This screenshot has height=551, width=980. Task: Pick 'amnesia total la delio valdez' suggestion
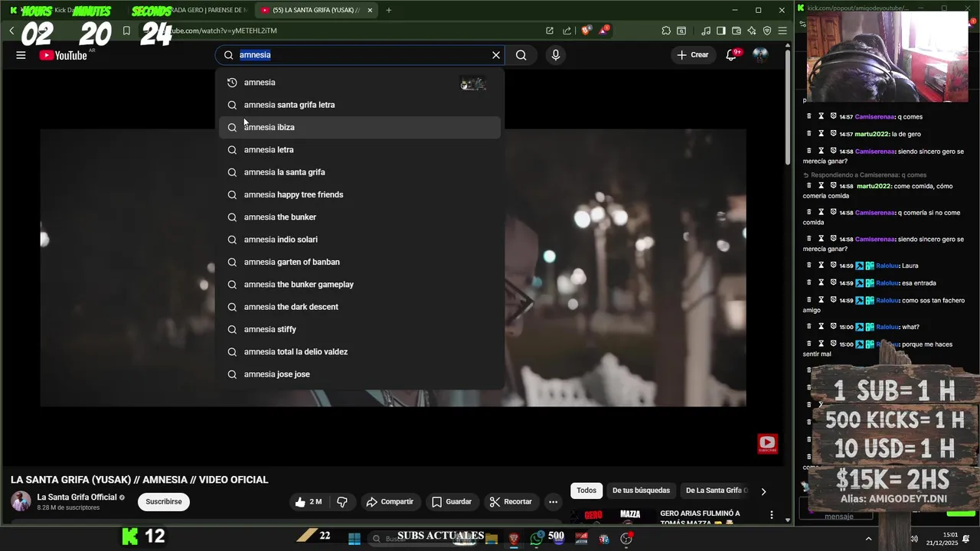point(360,352)
